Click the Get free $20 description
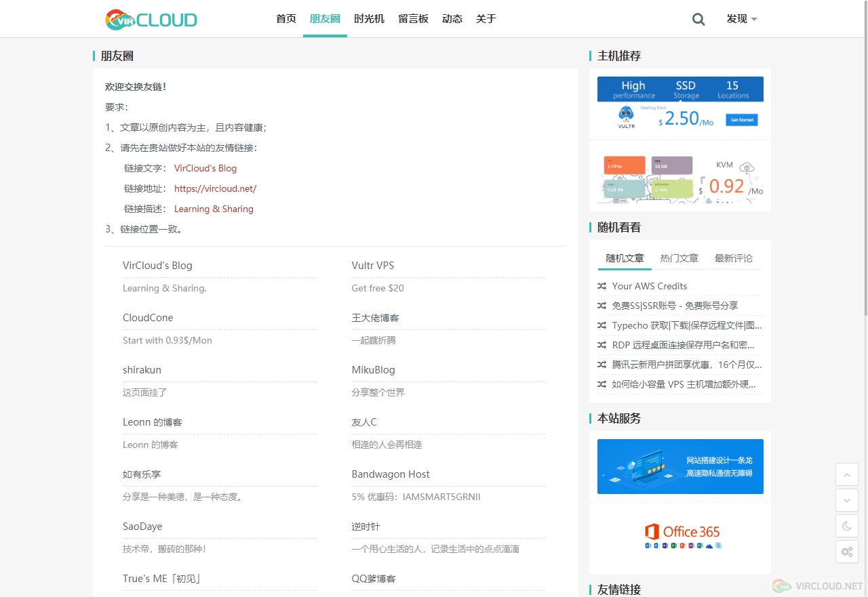The image size is (868, 597). [x=378, y=288]
